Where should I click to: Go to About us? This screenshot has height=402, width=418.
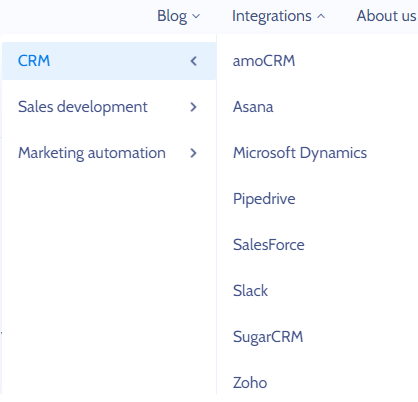pos(386,16)
